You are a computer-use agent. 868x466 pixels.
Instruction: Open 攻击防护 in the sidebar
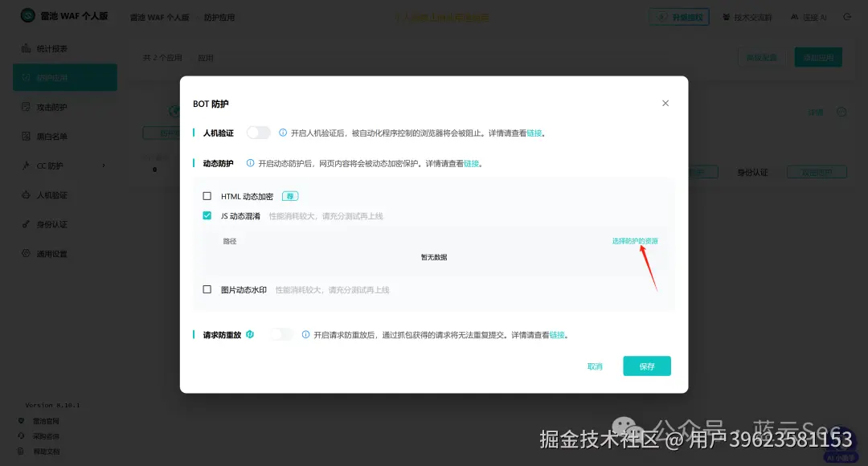pos(65,107)
